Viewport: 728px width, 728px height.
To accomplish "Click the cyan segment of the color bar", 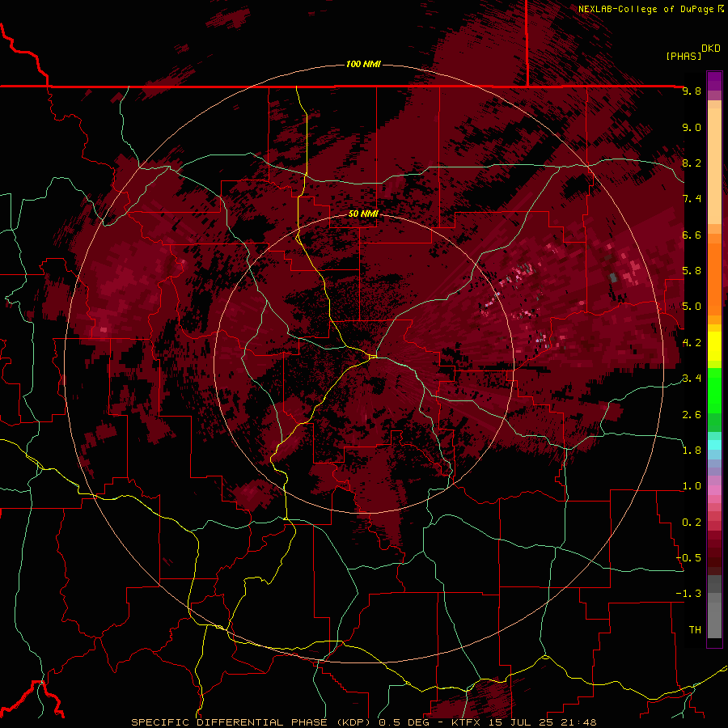I will (714, 444).
